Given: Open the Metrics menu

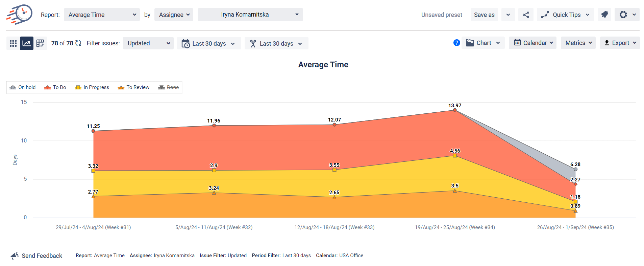Looking at the screenshot, I should (x=578, y=43).
